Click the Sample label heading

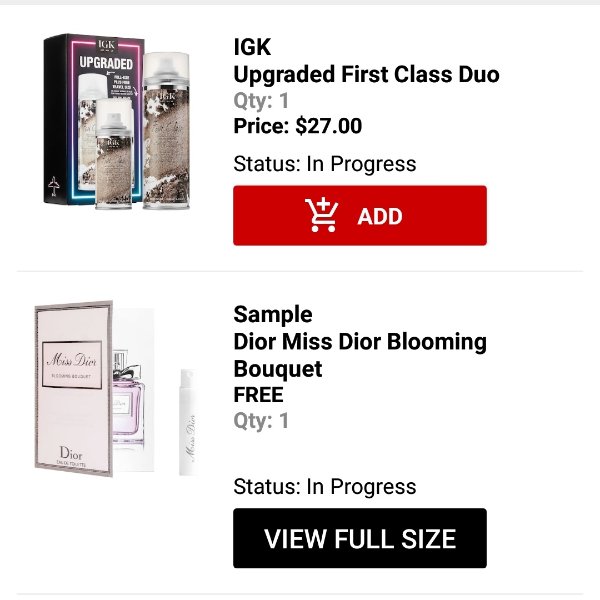273,315
